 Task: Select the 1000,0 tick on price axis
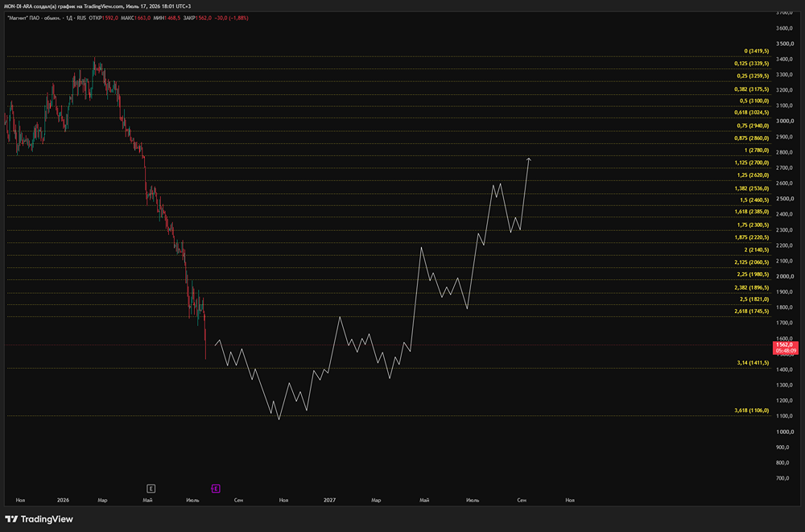coord(784,431)
